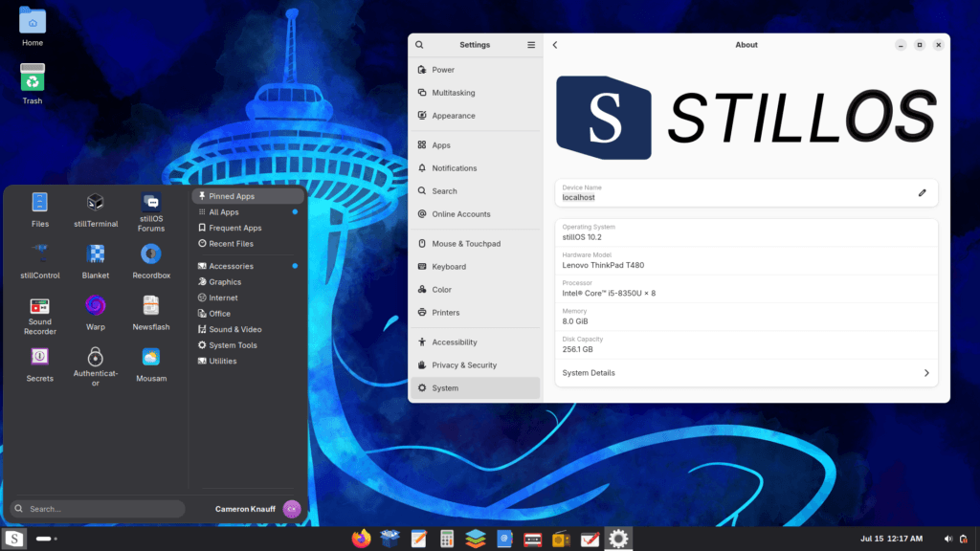Open Apps settings

[475, 145]
